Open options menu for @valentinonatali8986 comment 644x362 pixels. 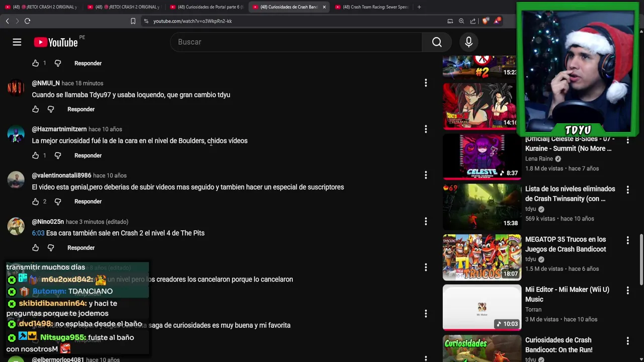426,175
